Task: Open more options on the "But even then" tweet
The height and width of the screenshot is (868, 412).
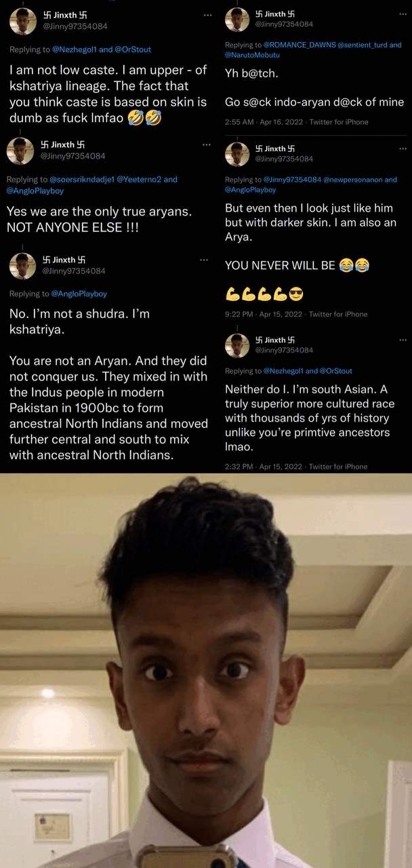Action: point(403,148)
